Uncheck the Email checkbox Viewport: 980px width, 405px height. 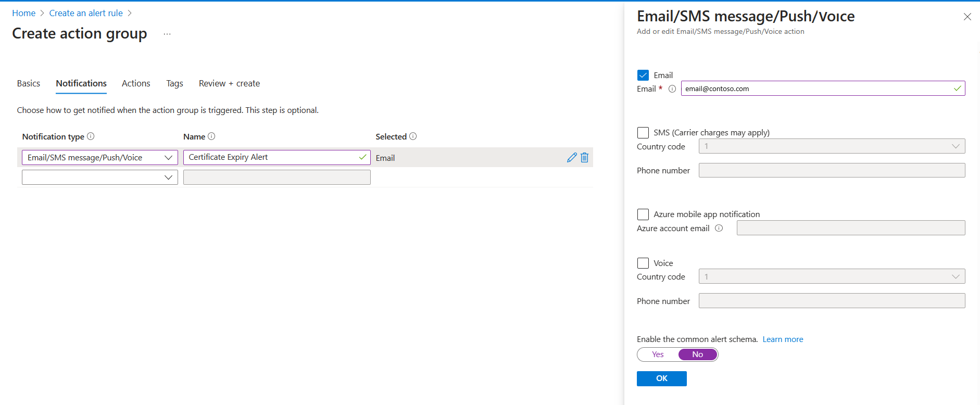click(x=643, y=75)
